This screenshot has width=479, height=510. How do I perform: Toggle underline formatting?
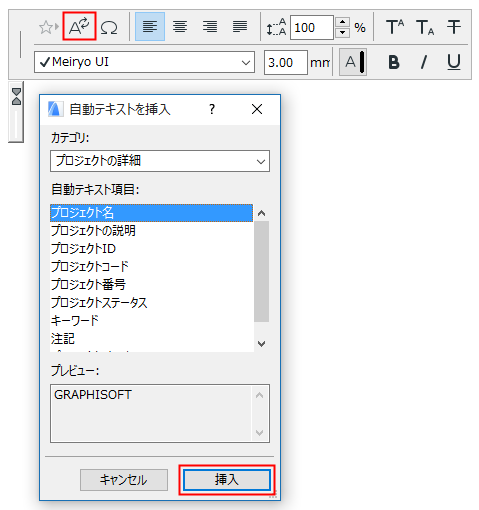pos(454,62)
